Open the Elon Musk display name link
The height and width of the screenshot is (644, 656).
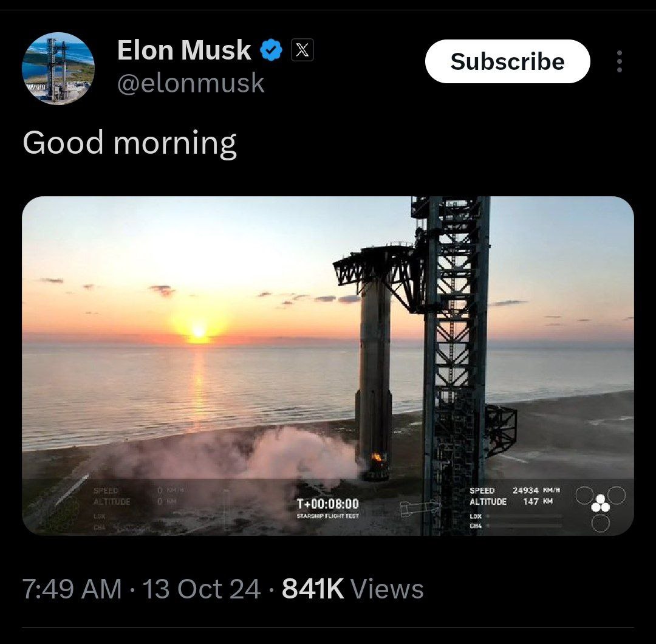pyautogui.click(x=184, y=50)
